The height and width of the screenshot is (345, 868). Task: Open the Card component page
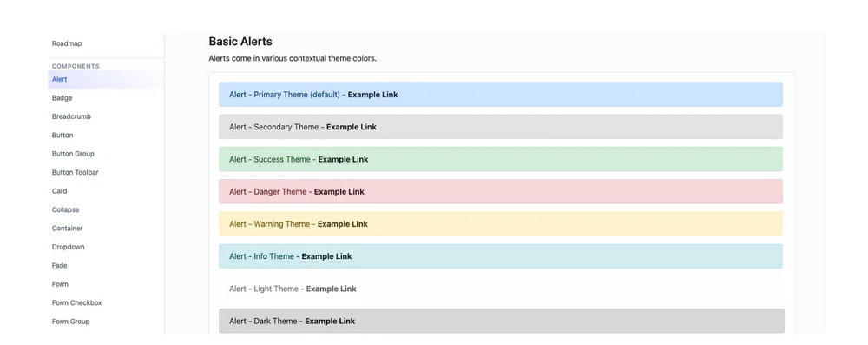click(x=59, y=191)
